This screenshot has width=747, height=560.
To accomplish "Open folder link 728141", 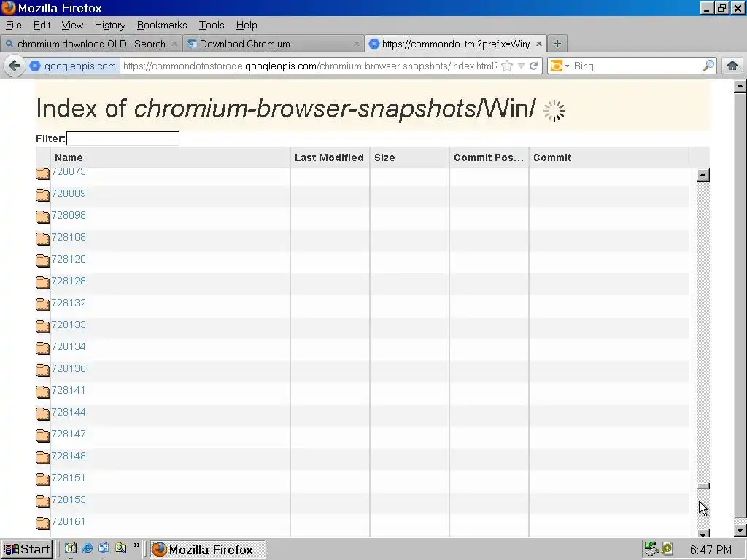I will point(69,391).
